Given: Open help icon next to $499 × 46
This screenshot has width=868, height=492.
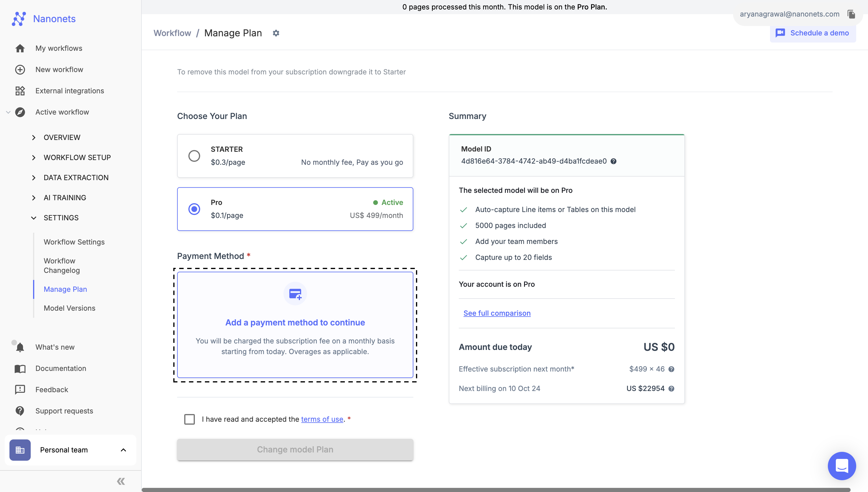Looking at the screenshot, I should (x=671, y=369).
